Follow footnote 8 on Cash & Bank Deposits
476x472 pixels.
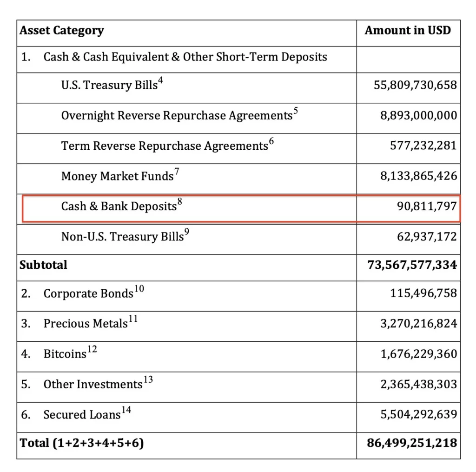179,202
